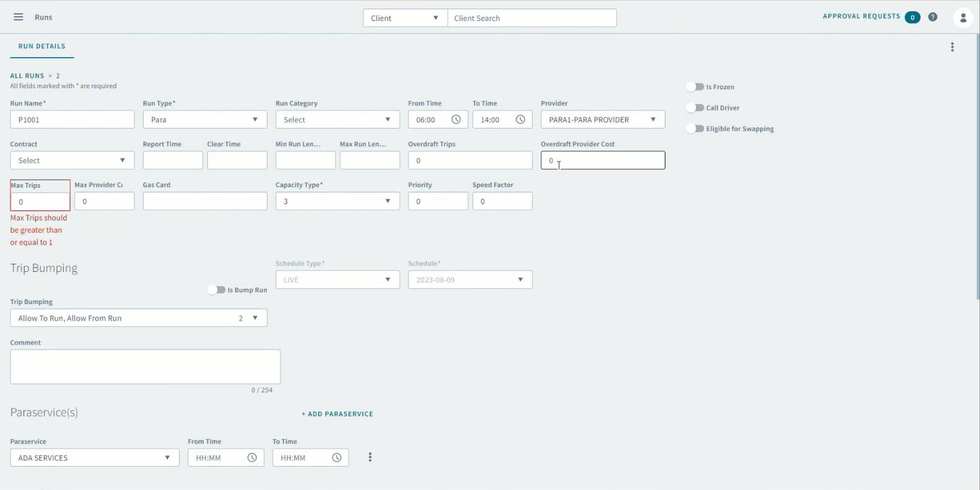Image resolution: width=980 pixels, height=490 pixels.
Task: Click the Add Paraservice button
Action: tap(337, 414)
